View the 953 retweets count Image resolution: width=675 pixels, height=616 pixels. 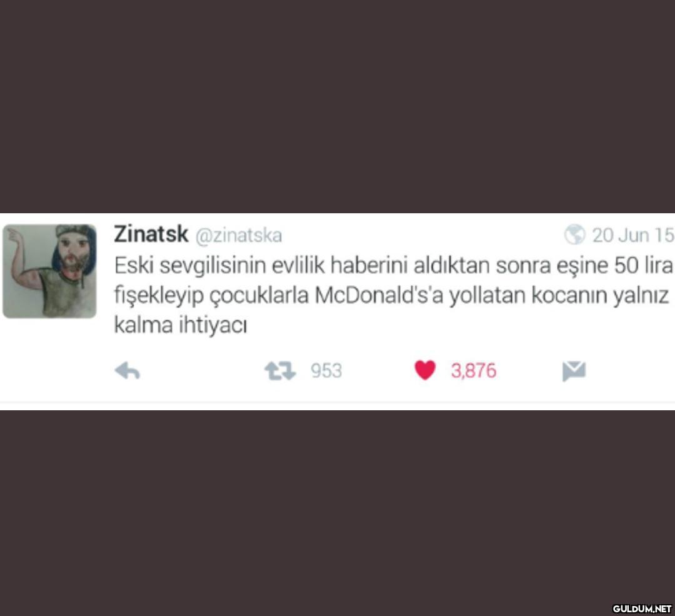[x=326, y=371]
